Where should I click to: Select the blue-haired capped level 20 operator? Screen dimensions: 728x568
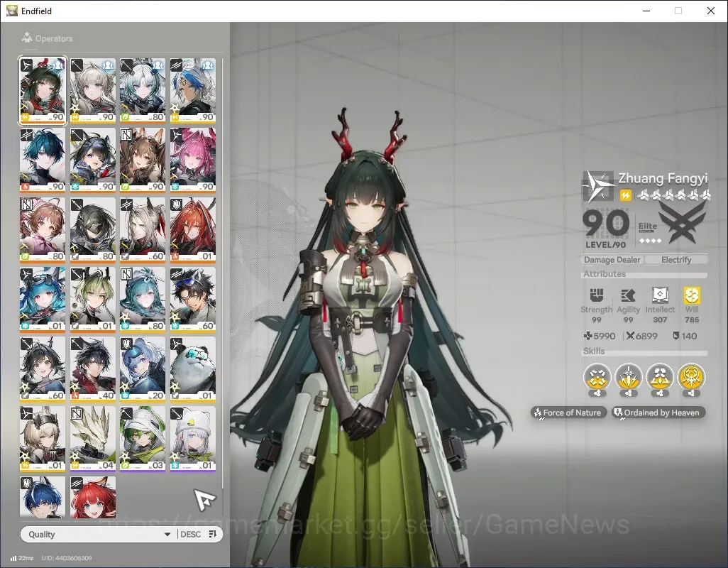[x=143, y=369]
